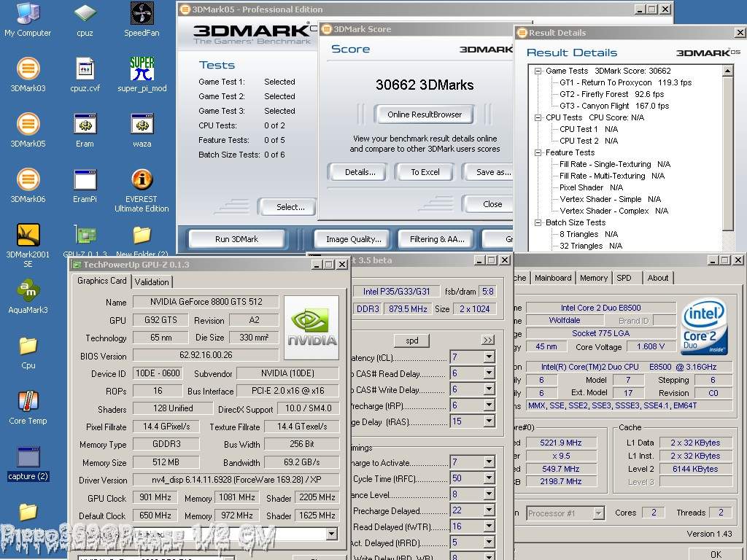Click the NVIDIA logo in GPU-Z
This screenshot has width=747, height=560.
pyautogui.click(x=311, y=327)
